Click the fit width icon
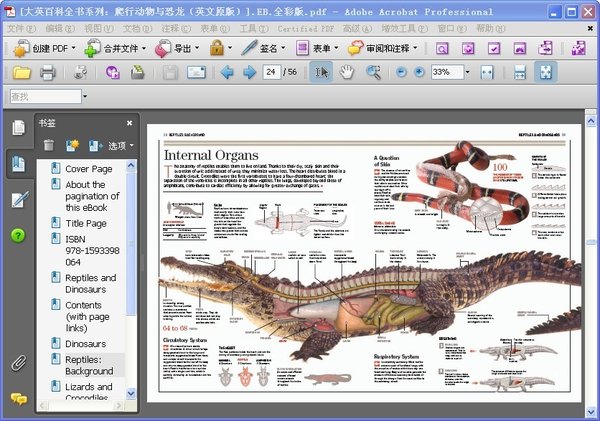Image resolution: width=600 pixels, height=421 pixels. 487,72
